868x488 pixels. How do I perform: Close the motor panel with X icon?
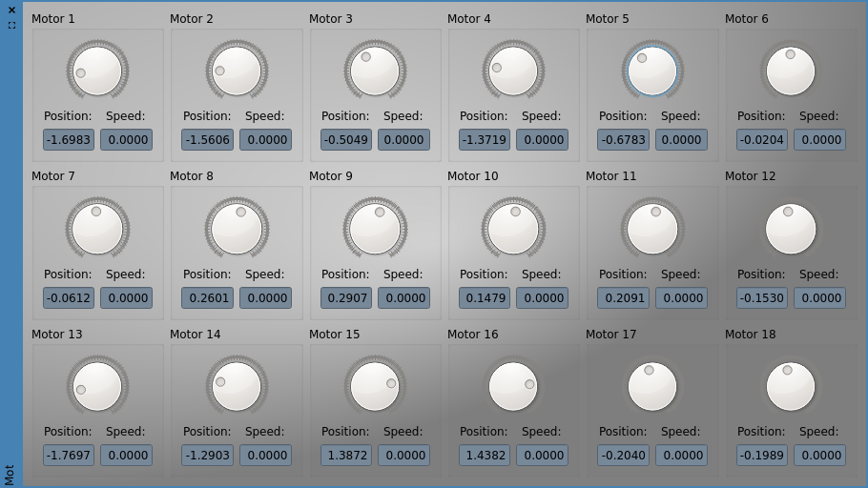11,10
